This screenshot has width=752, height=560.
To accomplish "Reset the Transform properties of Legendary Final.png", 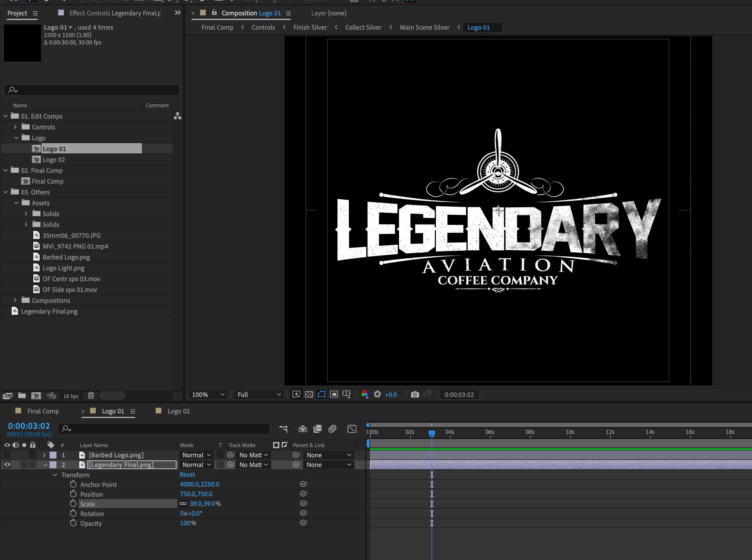I will pyautogui.click(x=187, y=474).
